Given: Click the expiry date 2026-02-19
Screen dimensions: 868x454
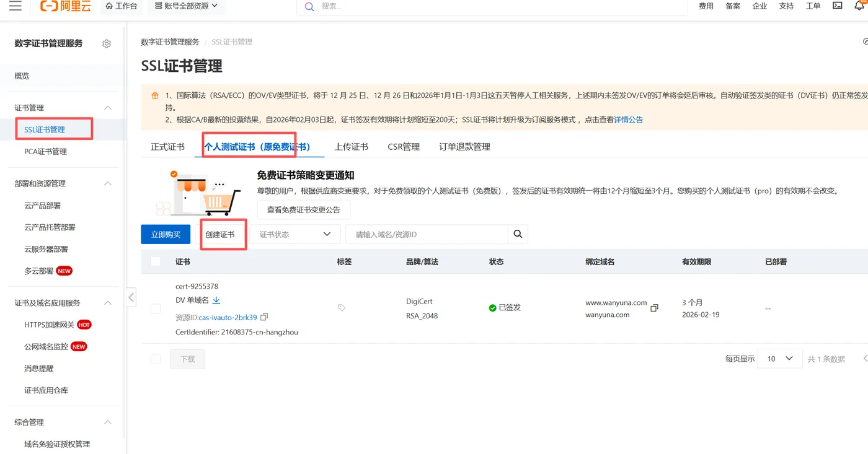Looking at the screenshot, I should [699, 315].
